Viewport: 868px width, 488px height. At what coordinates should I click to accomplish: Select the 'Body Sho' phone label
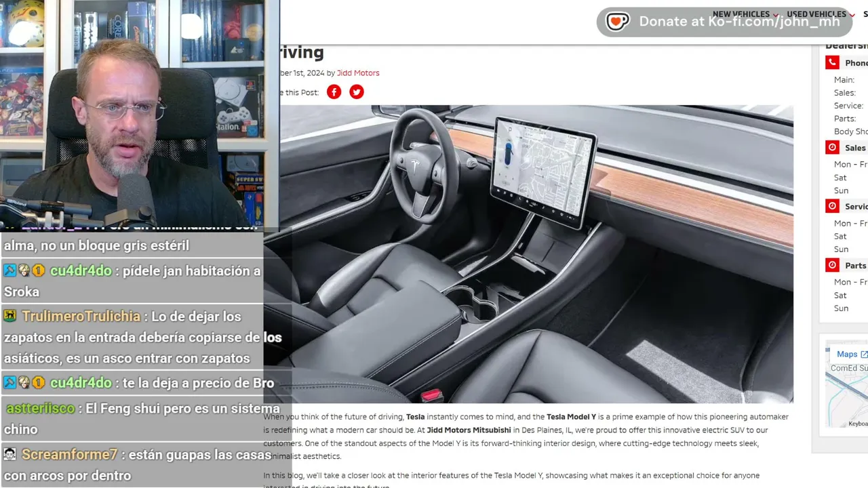(851, 131)
